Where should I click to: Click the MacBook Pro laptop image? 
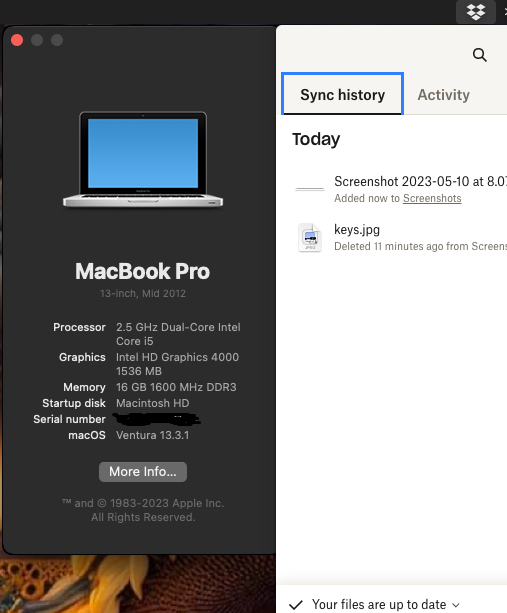143,159
